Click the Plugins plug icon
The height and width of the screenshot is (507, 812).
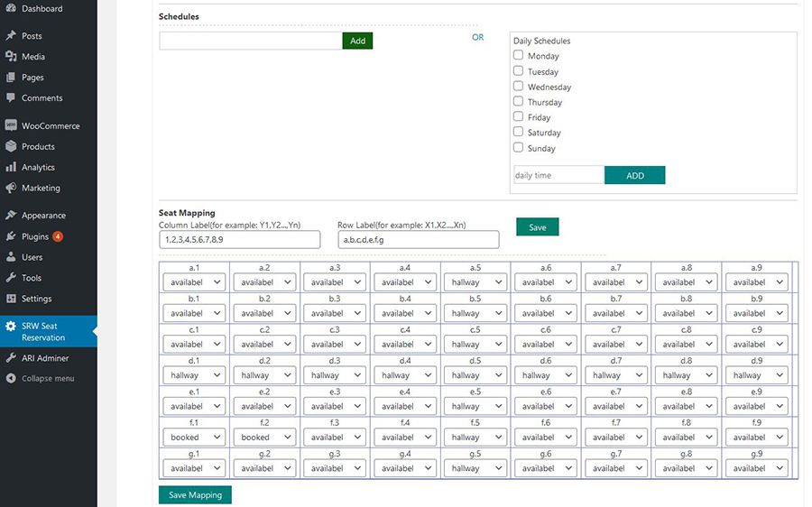coord(11,236)
